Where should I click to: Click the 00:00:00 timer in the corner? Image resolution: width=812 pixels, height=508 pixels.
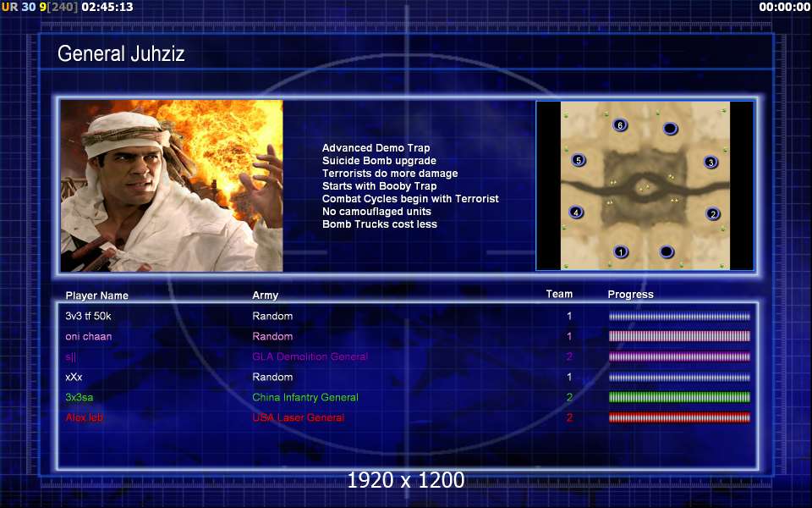pos(785,8)
